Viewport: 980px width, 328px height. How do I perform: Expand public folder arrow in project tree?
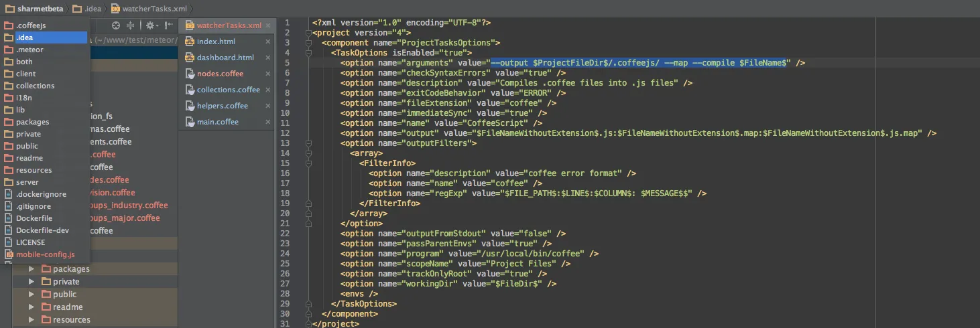pyautogui.click(x=31, y=295)
